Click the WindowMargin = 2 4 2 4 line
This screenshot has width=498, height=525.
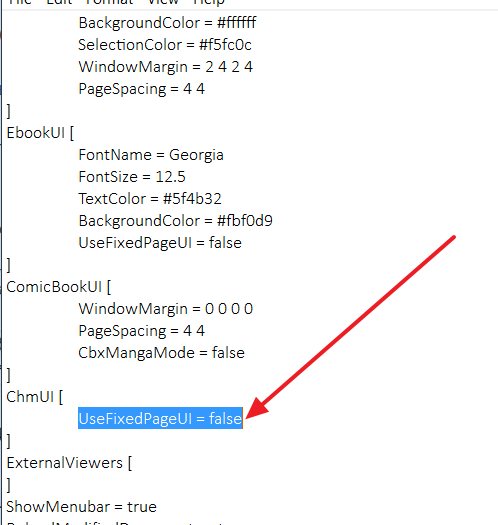pyautogui.click(x=165, y=67)
